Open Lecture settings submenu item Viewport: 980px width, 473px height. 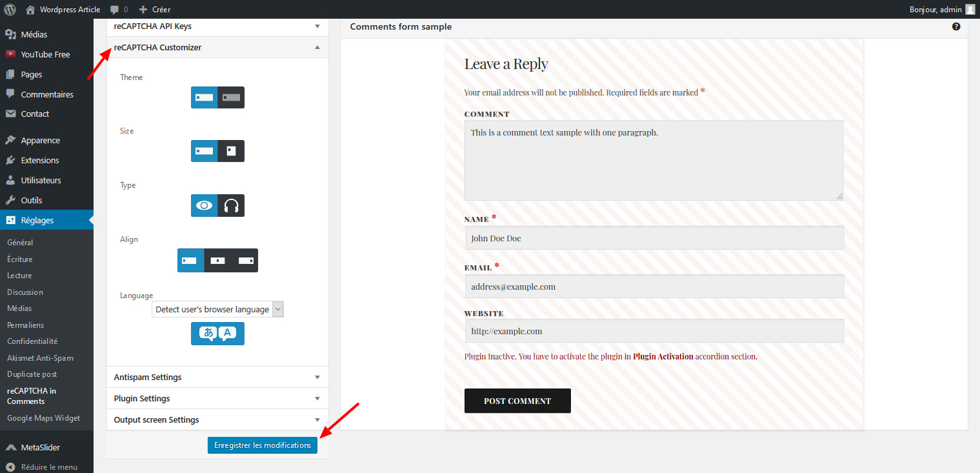[19, 276]
